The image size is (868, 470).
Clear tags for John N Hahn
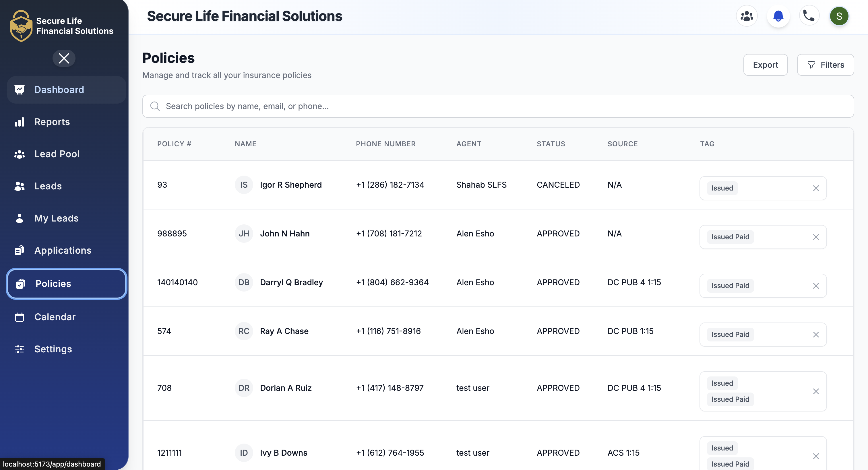[816, 237]
